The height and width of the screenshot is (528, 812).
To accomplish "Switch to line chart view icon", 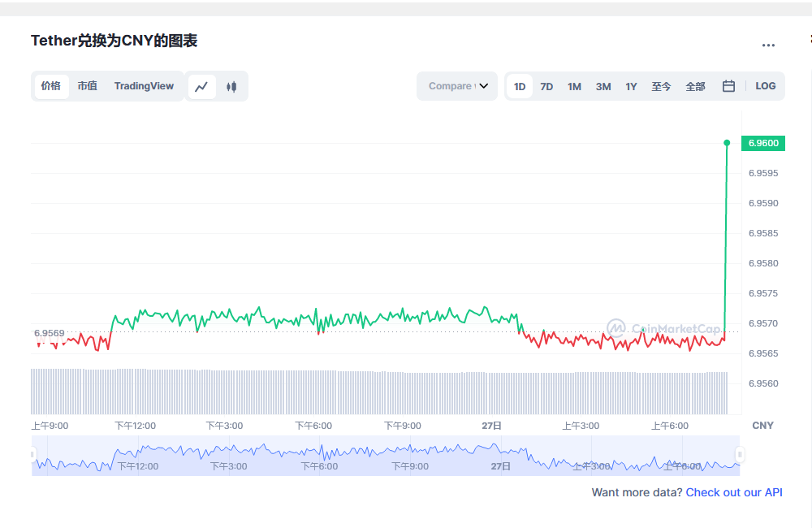I will 201,87.
